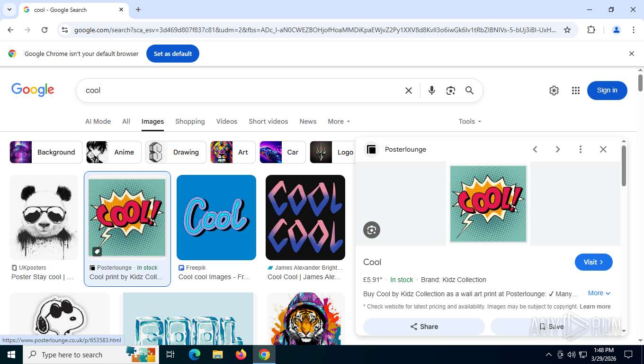This screenshot has width=644, height=364.
Task: Launch Firefox from the taskbar
Action: pos(241,355)
